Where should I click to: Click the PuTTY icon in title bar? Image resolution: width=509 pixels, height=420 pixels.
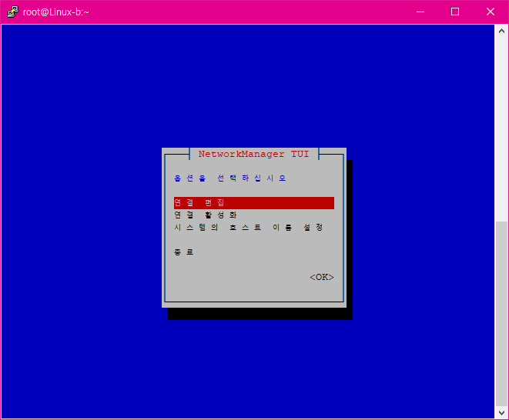point(12,12)
